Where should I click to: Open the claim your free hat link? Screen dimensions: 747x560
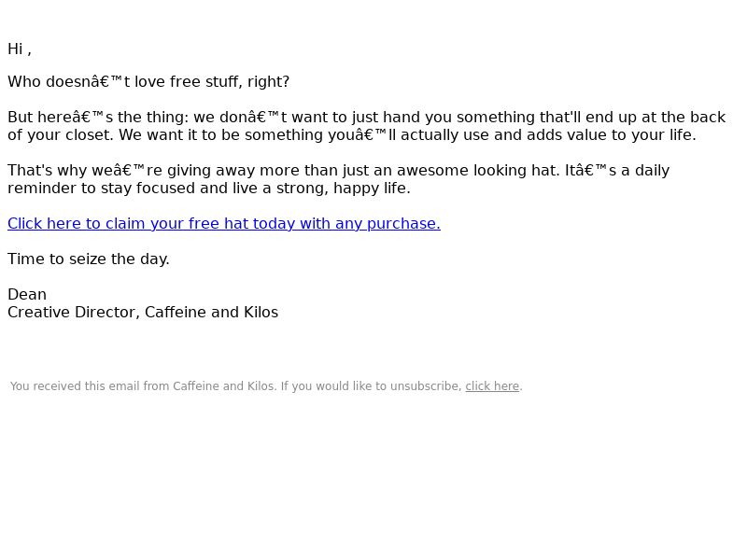(224, 223)
